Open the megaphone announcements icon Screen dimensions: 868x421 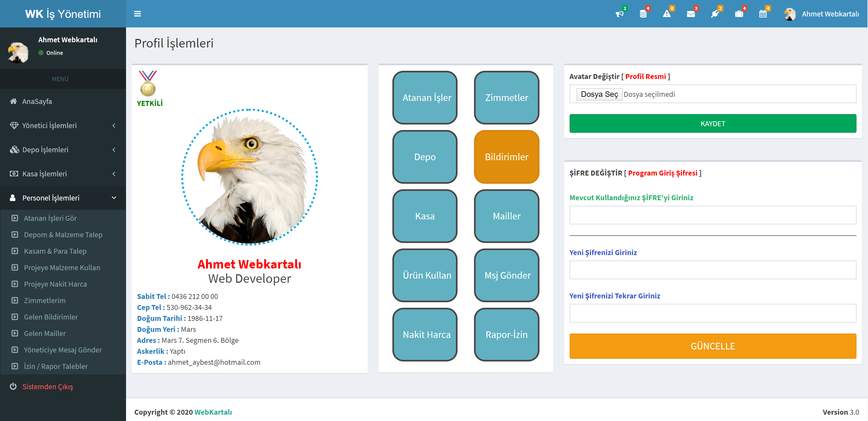click(x=619, y=14)
